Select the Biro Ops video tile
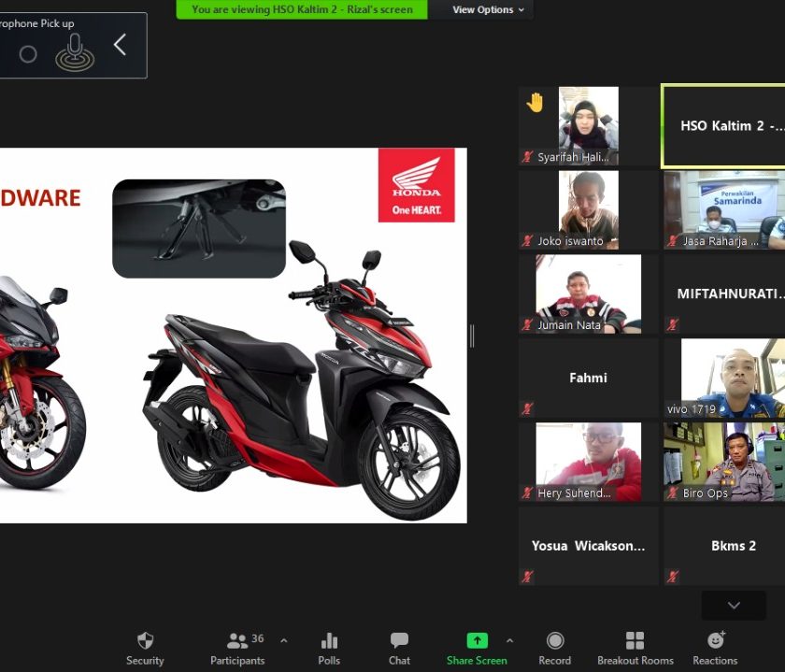 (x=724, y=463)
